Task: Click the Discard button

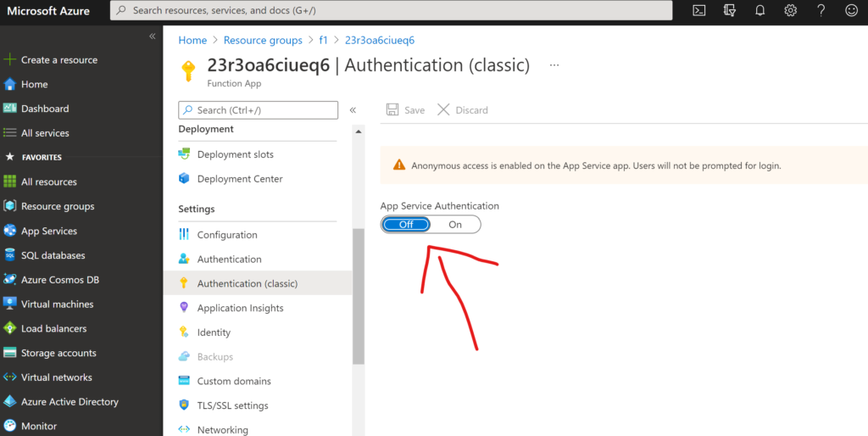Action: point(463,109)
